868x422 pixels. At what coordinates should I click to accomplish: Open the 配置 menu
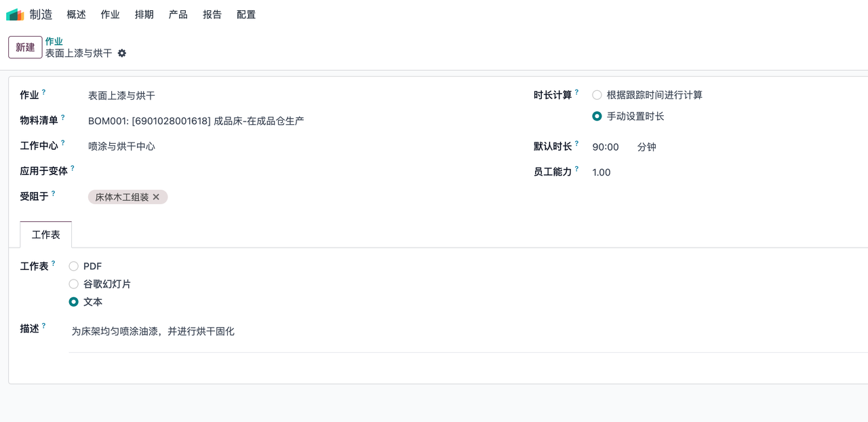[x=246, y=14]
